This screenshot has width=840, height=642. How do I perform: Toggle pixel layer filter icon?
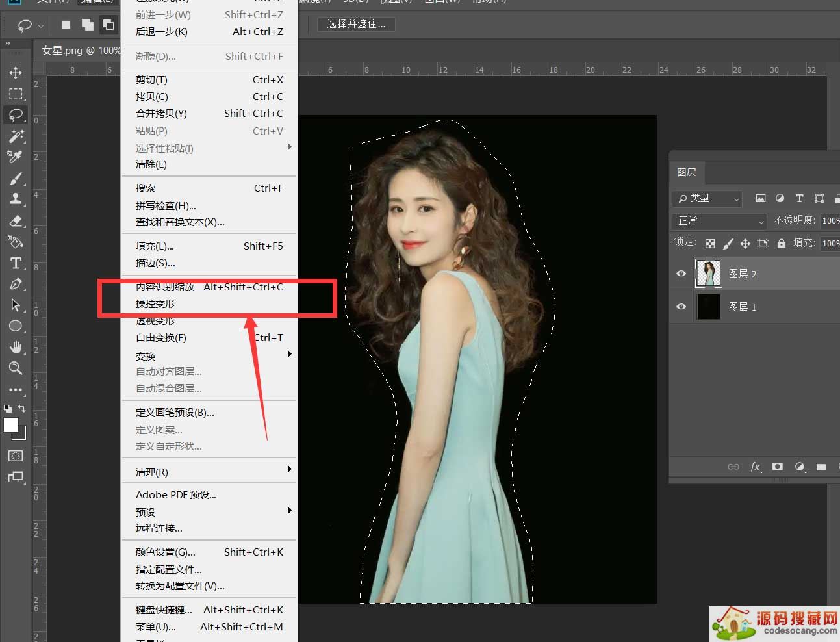(x=761, y=198)
